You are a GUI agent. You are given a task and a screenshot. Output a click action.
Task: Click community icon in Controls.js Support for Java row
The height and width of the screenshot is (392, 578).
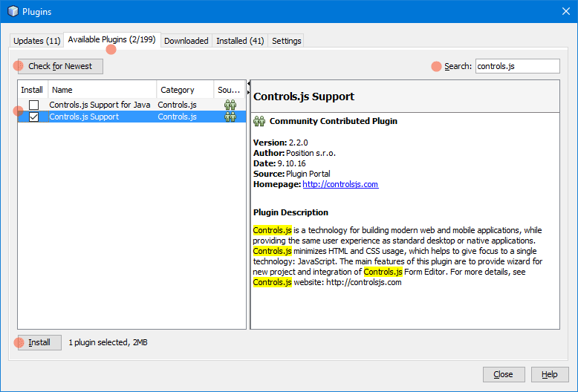pyautogui.click(x=230, y=105)
